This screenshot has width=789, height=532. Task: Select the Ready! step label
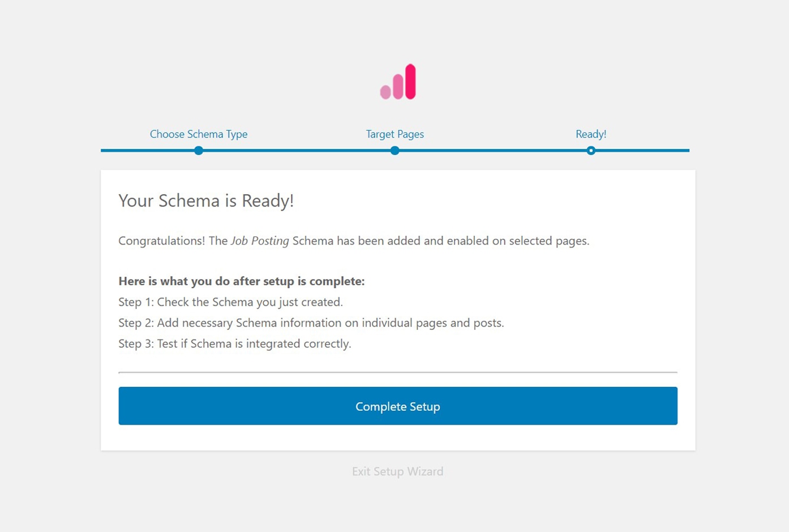590,134
